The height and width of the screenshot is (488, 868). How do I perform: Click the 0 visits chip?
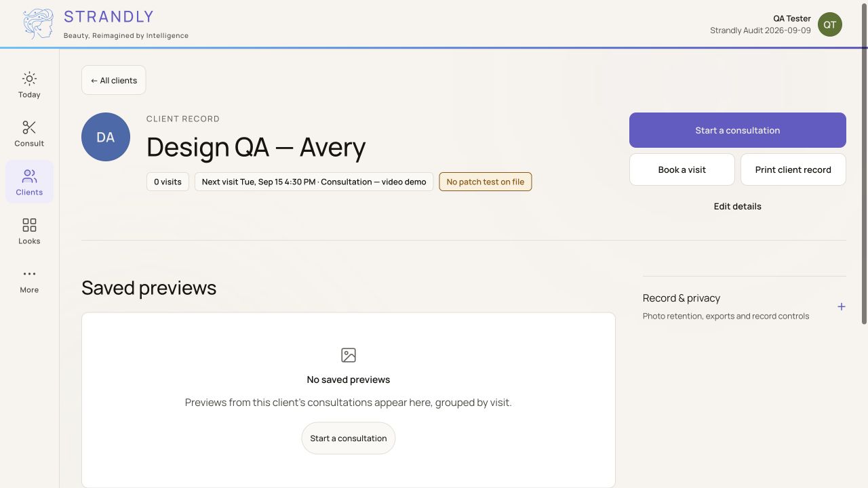167,182
